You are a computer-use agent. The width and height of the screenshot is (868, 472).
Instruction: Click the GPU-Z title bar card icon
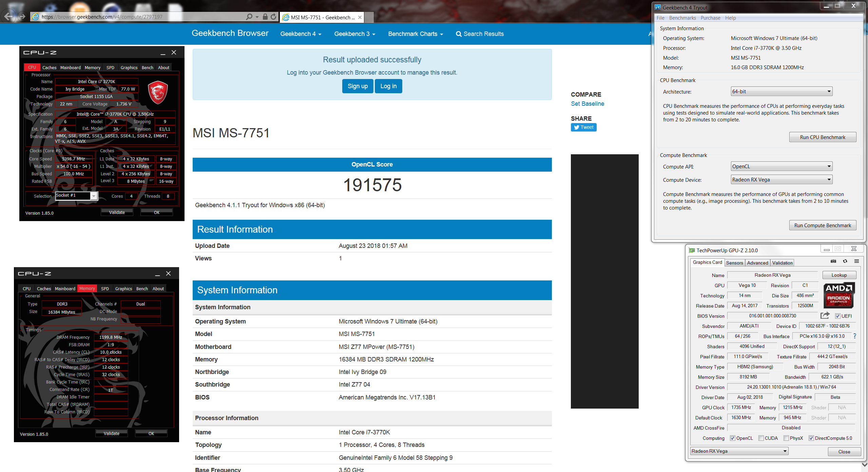point(692,250)
